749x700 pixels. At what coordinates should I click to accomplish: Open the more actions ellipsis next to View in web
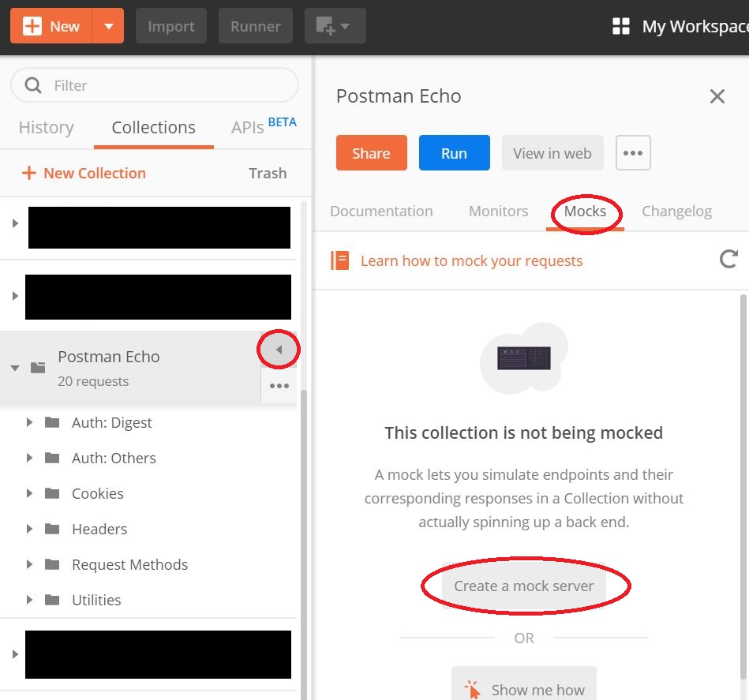(633, 153)
